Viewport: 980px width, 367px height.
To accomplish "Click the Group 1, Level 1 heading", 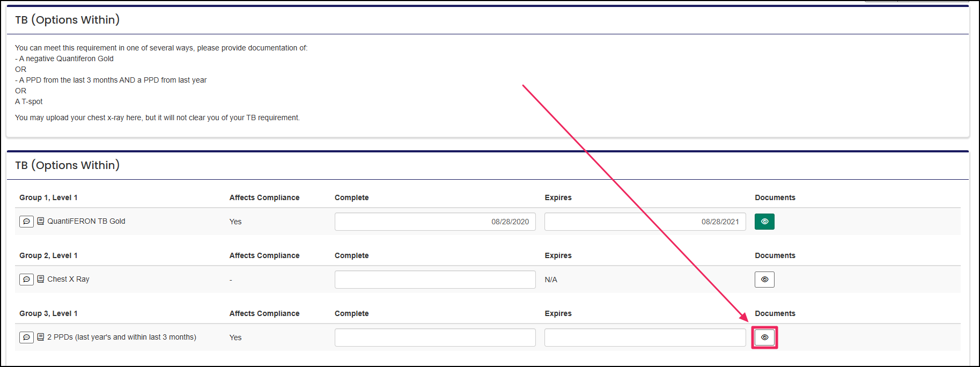I will [48, 197].
